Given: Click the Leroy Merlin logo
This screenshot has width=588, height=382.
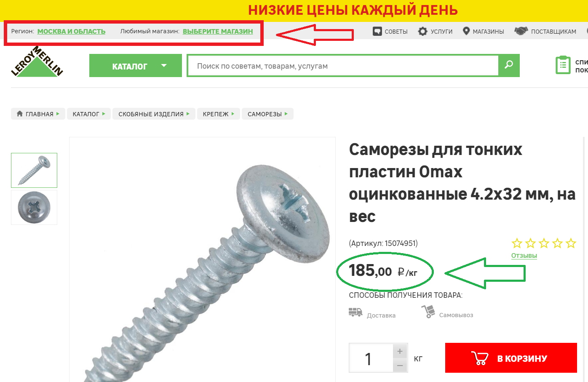Looking at the screenshot, I should [37, 61].
